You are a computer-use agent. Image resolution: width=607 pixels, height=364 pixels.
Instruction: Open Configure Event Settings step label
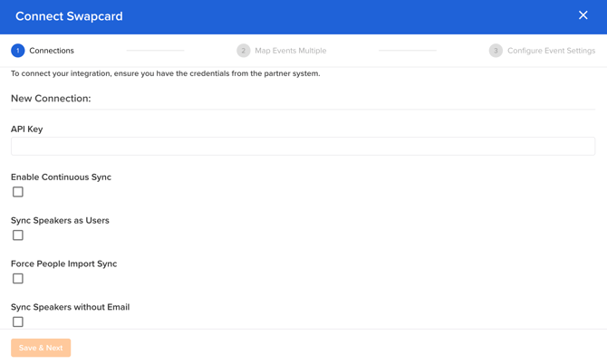551,51
